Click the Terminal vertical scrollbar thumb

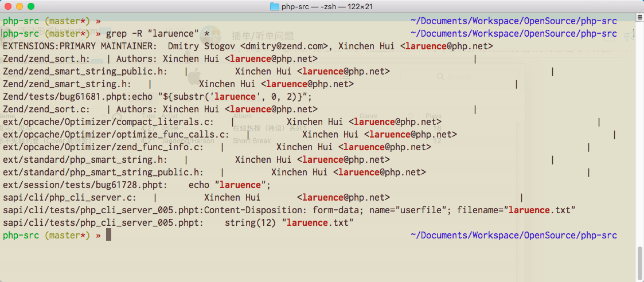(640, 263)
